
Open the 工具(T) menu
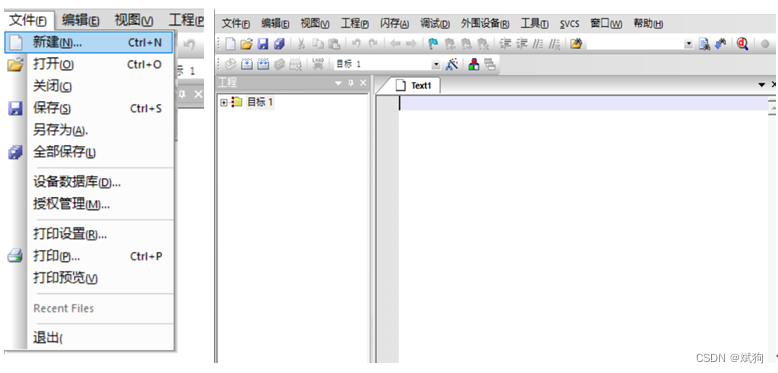[534, 24]
